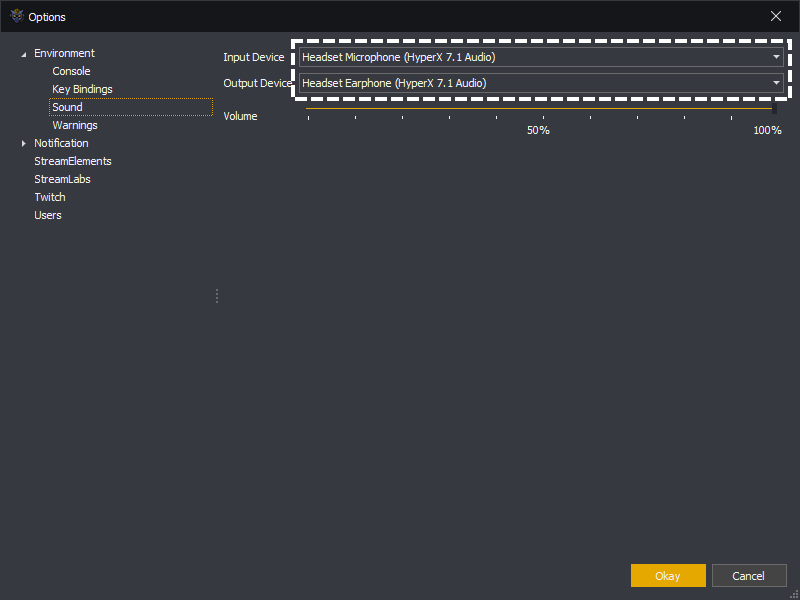
Task: Select the Sound settings item
Action: coord(131,107)
